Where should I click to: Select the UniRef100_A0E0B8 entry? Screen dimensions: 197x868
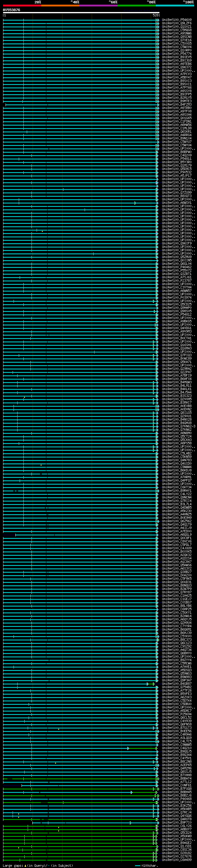click(177, 406)
